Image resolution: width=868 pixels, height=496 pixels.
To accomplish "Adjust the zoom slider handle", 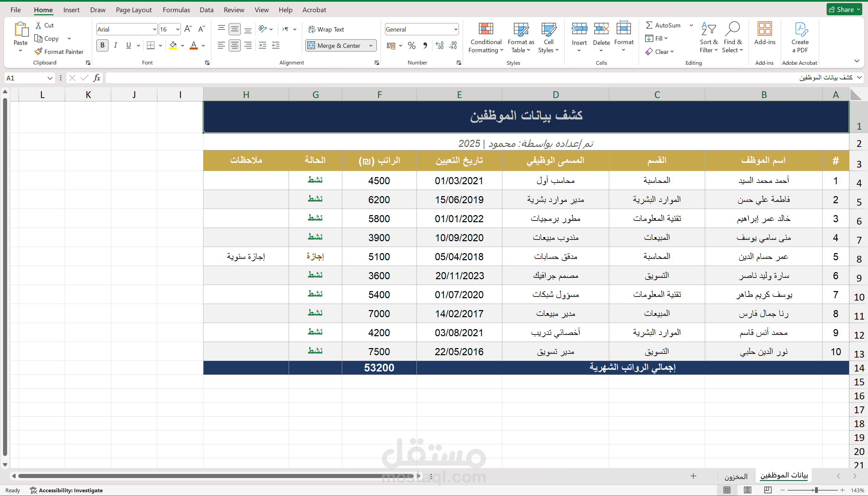I will (x=816, y=490).
